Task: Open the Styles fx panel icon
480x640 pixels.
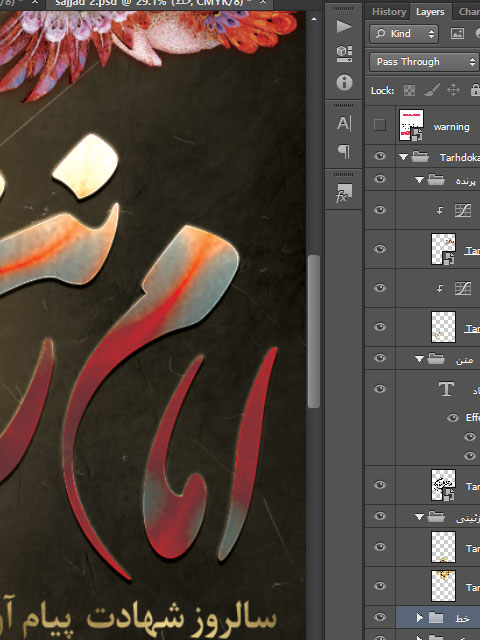Action: pyautogui.click(x=343, y=193)
